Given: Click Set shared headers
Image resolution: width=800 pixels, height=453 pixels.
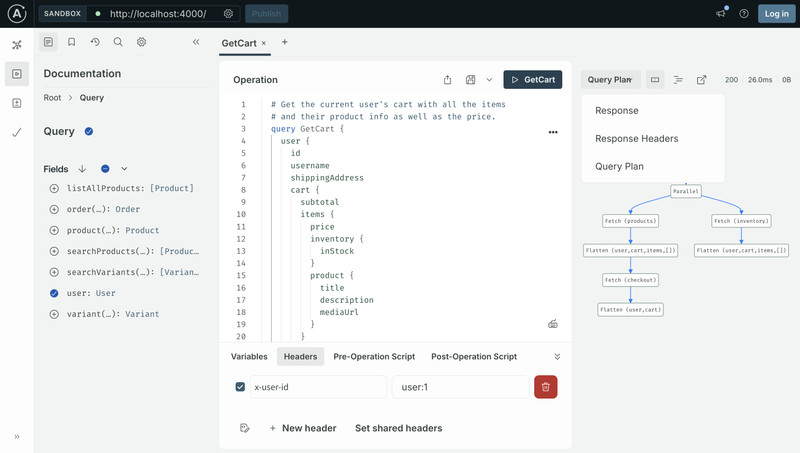Looking at the screenshot, I should (x=398, y=428).
